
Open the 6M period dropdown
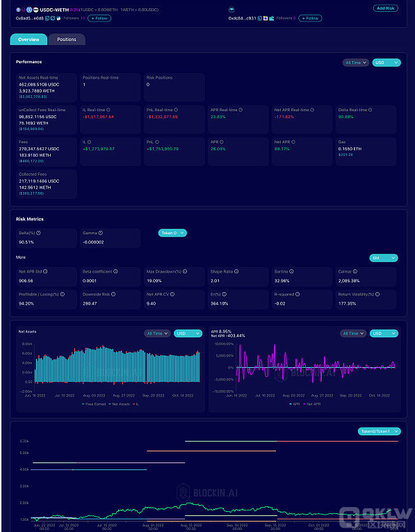(384, 258)
